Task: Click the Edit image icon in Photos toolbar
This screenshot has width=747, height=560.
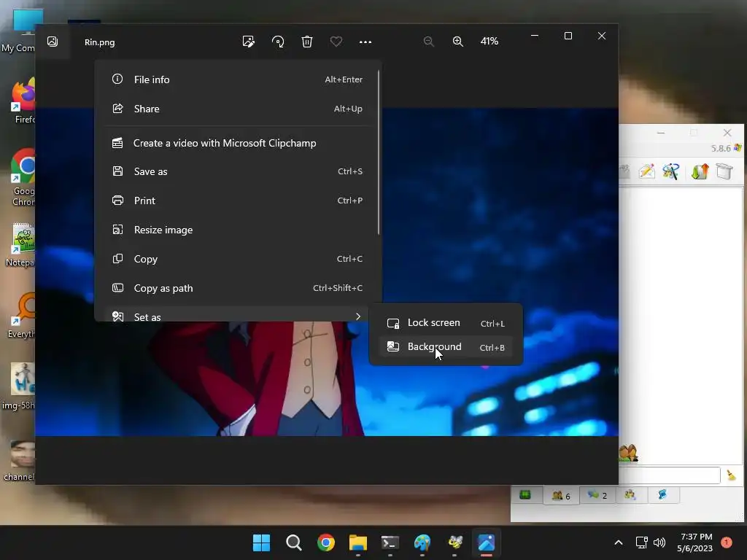Action: click(248, 42)
